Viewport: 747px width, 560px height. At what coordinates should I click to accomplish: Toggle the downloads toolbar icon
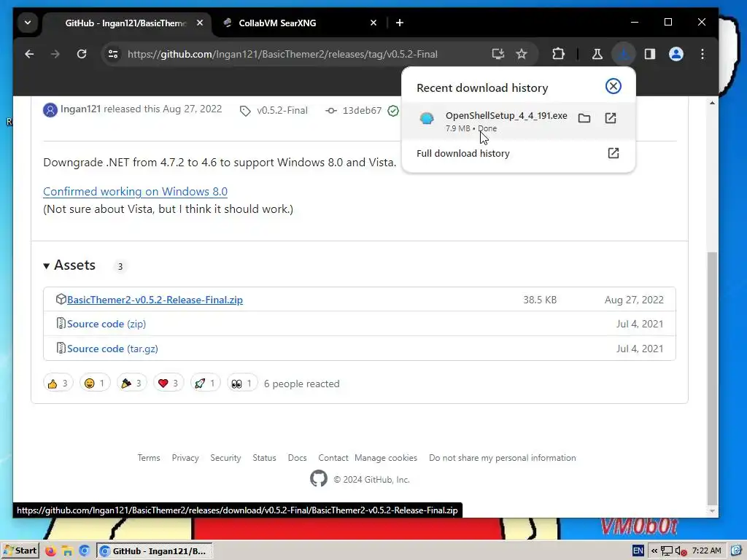[x=623, y=54]
